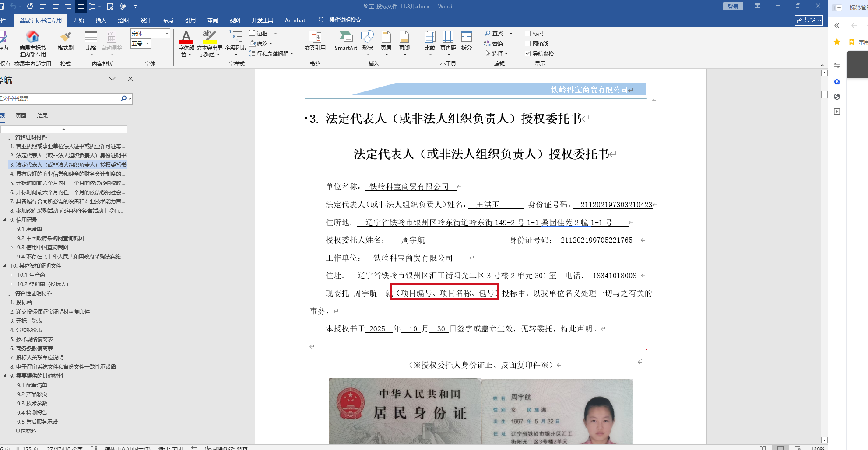The image size is (868, 450).
Task: Open the 页边距 margins tool
Action: [x=448, y=43]
